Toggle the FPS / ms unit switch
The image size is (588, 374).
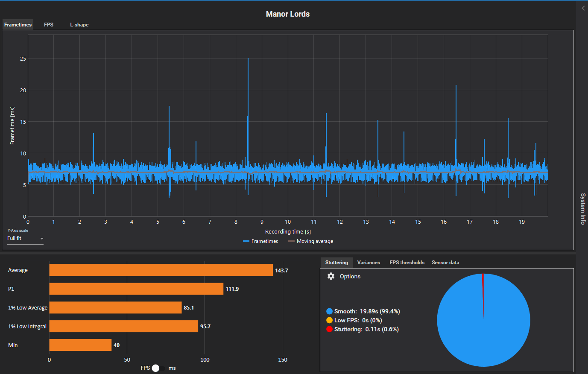click(x=158, y=368)
